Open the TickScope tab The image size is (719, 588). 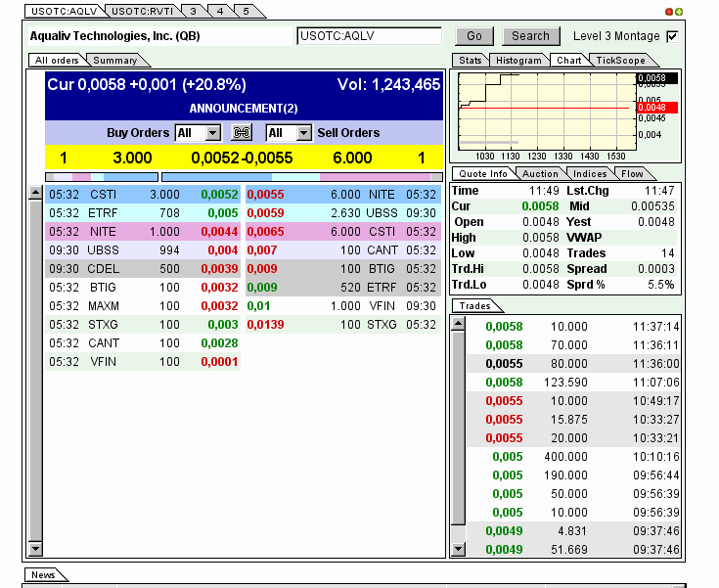click(x=620, y=60)
